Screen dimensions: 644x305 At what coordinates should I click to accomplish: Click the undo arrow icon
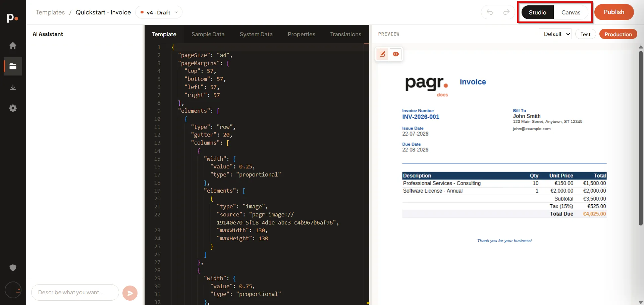[x=490, y=12]
